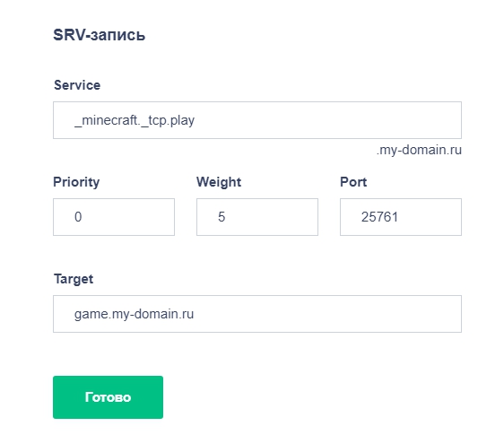Place cursor on weight value 5
Viewport: 504px width, 435px height.
click(x=222, y=217)
